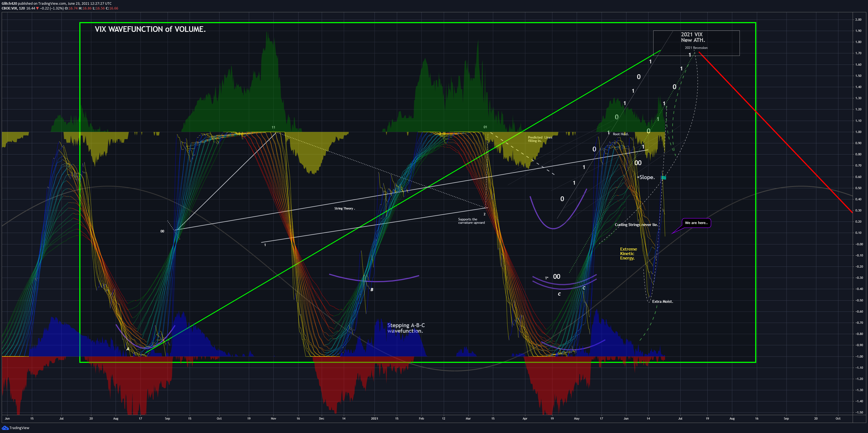This screenshot has width=868, height=433.
Task: Select the 'Extra Moist.' annotation
Action: (x=662, y=302)
